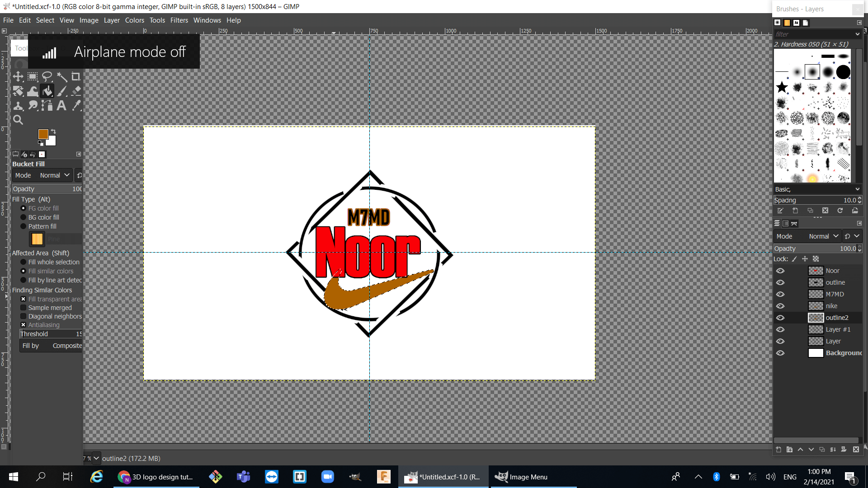Image resolution: width=868 pixels, height=488 pixels.
Task: Open the Layer menu
Action: tap(112, 20)
